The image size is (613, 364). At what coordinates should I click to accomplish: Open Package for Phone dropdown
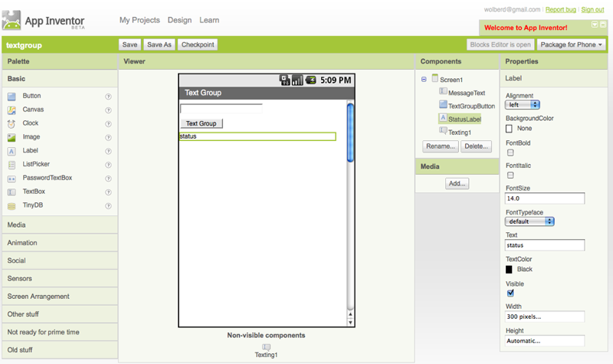[x=571, y=44]
